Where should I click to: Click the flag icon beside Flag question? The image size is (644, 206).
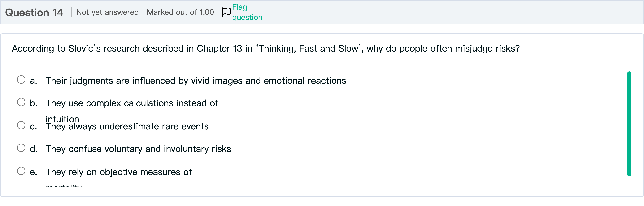[x=226, y=12]
